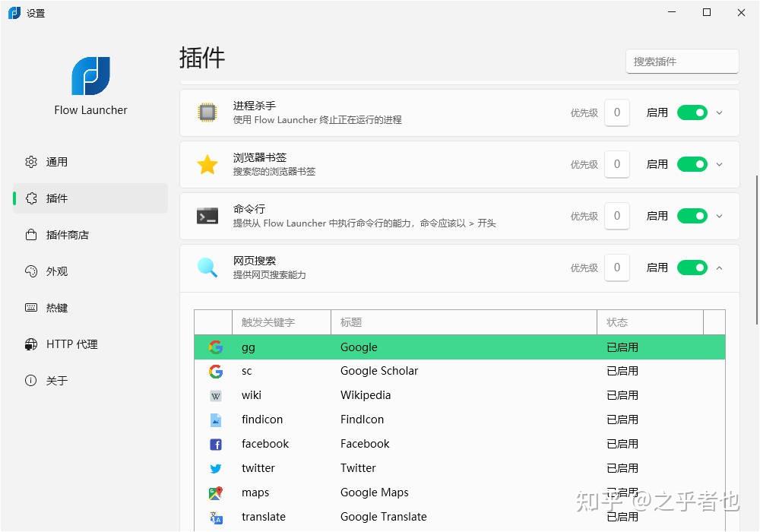Image resolution: width=760 pixels, height=532 pixels.
Task: Click the Twitter bird icon
Action: [x=216, y=468]
